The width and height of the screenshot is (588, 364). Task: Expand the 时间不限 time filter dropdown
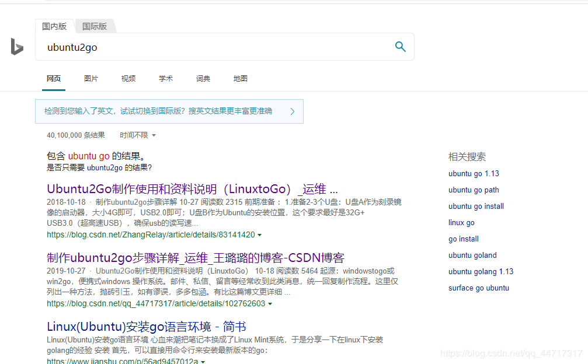pos(138,135)
